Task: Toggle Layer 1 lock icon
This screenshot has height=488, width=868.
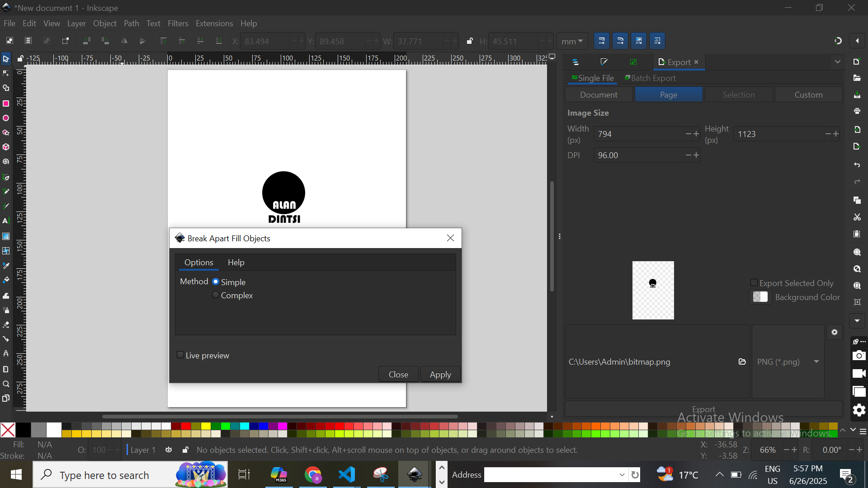Action: coord(185,450)
